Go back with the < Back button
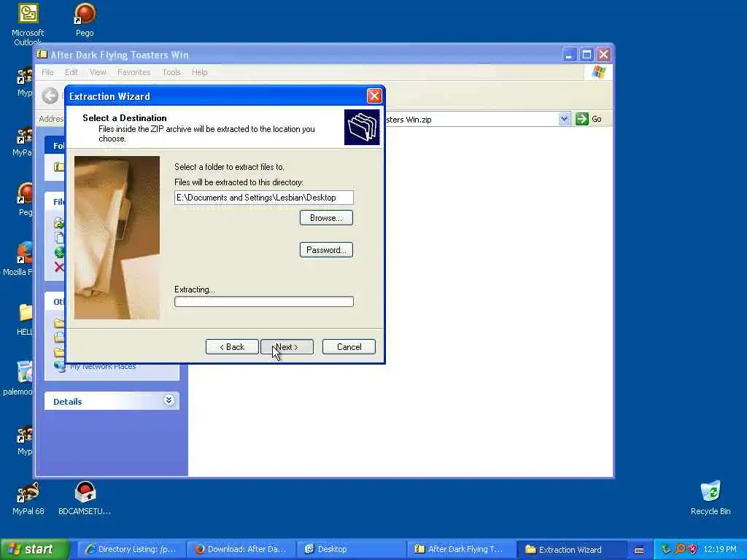 232,346
